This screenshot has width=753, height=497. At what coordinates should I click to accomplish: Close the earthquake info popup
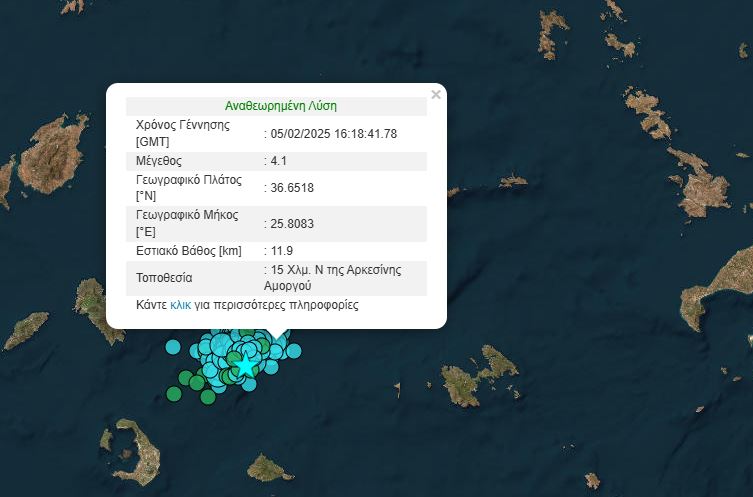point(435,95)
